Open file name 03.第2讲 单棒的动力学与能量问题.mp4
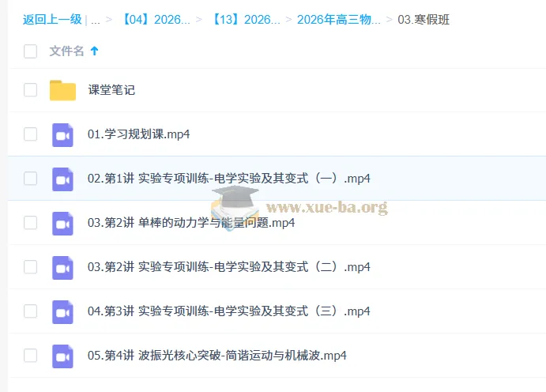Image resolution: width=546 pixels, height=392 pixels. [x=191, y=223]
